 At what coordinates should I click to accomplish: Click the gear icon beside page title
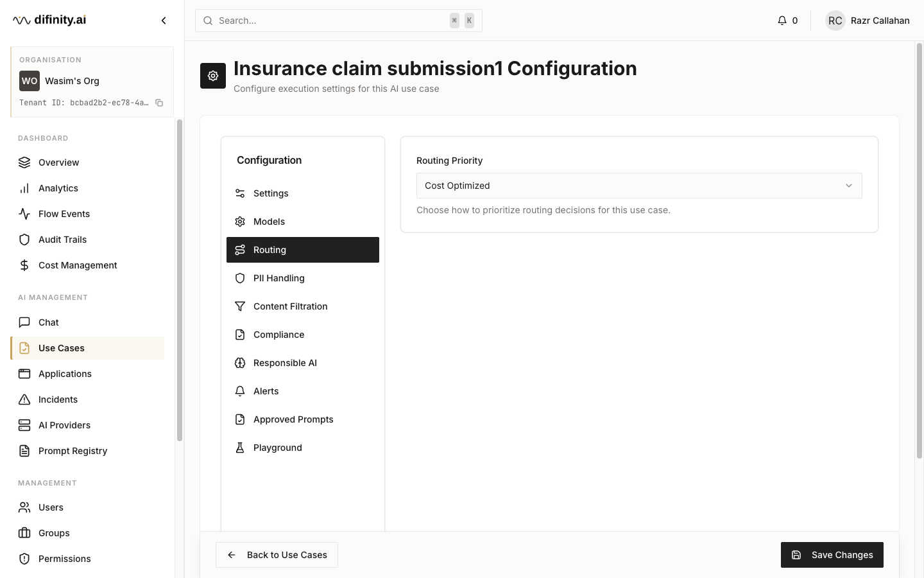(213, 76)
